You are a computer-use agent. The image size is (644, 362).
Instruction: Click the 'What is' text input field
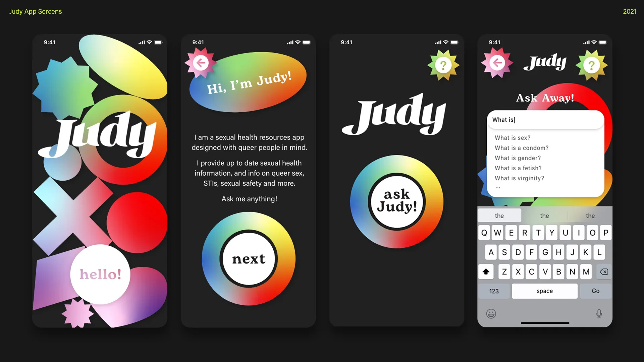[545, 120]
